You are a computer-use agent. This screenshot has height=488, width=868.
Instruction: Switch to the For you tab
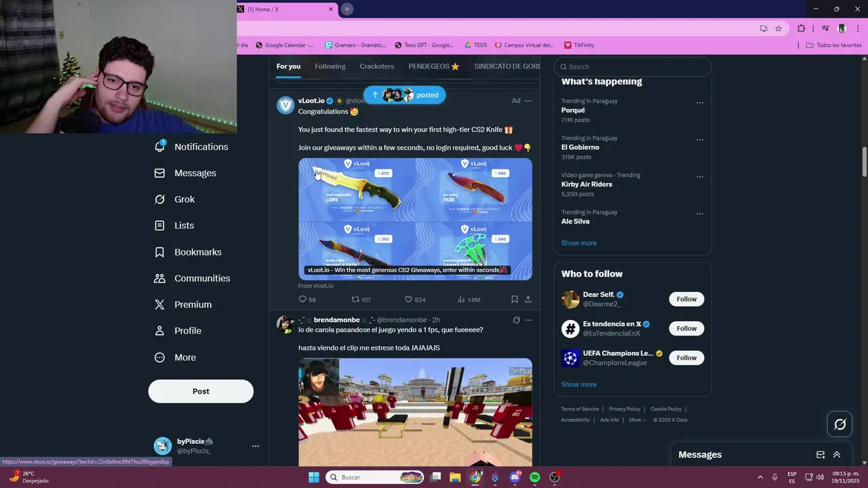[x=288, y=66]
